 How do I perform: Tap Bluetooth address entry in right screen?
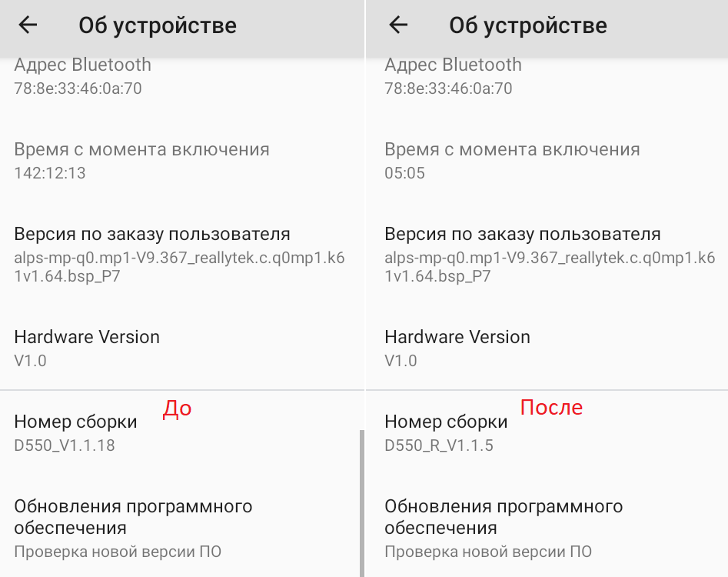coord(453,76)
